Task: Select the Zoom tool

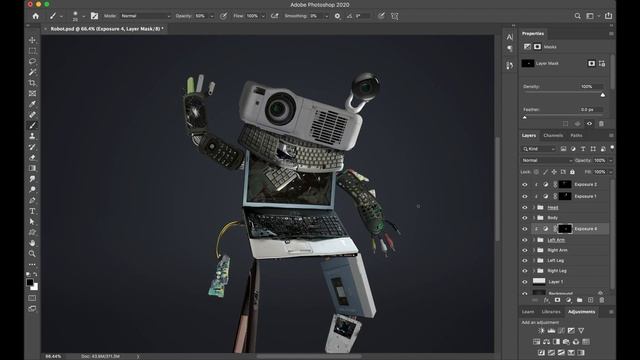Action: click(32, 253)
